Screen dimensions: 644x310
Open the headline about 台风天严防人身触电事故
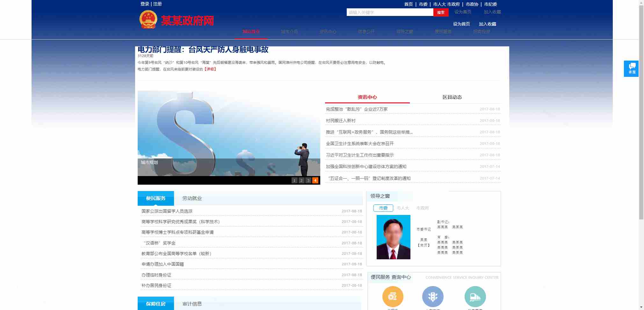point(203,49)
